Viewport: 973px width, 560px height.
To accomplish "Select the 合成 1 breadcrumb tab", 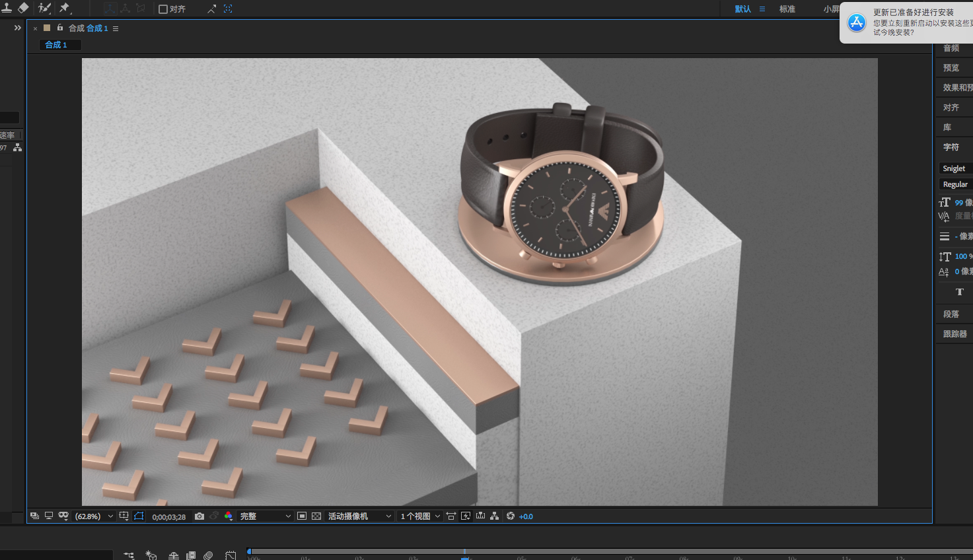I will click(56, 45).
